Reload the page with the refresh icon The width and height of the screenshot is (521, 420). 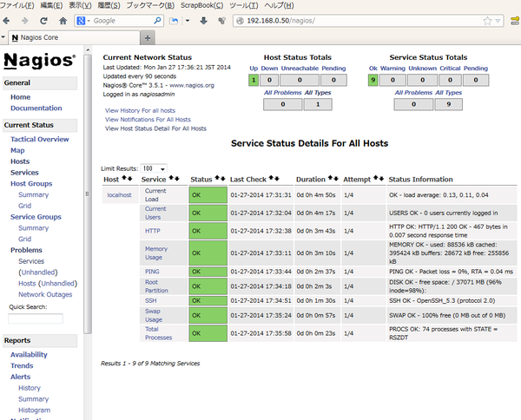tap(43, 21)
